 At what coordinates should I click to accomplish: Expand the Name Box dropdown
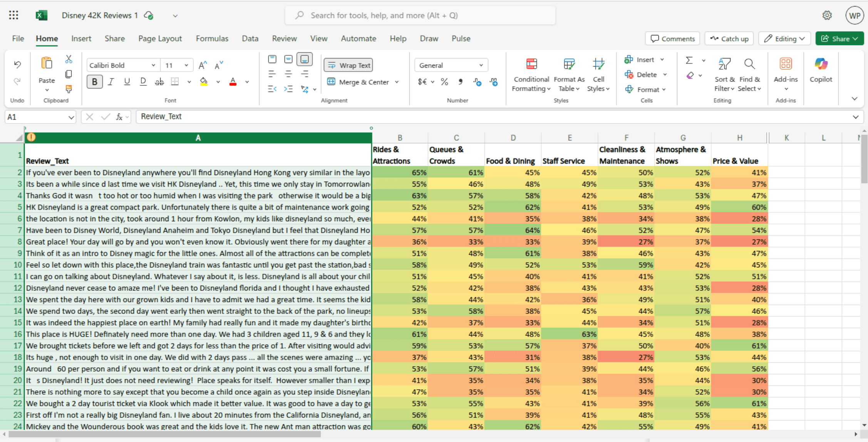tap(71, 117)
